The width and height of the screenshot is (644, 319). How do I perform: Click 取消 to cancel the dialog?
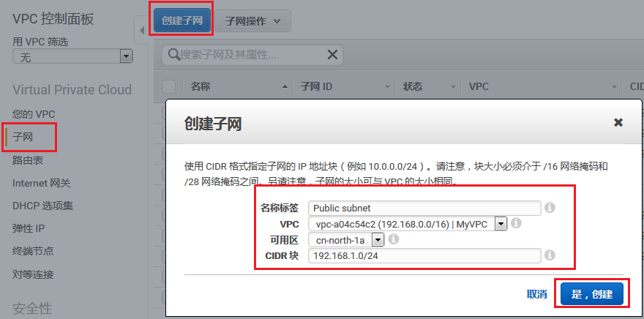tap(536, 294)
